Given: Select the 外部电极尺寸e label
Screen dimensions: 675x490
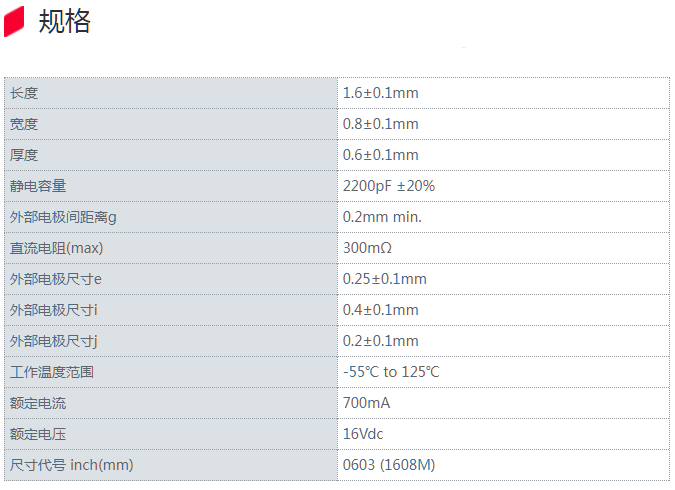Looking at the screenshot, I should click(x=56, y=279).
